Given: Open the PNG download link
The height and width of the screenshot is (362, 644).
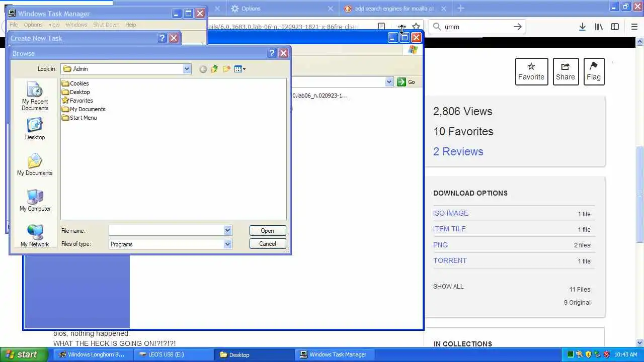Looking at the screenshot, I should click(x=440, y=245).
